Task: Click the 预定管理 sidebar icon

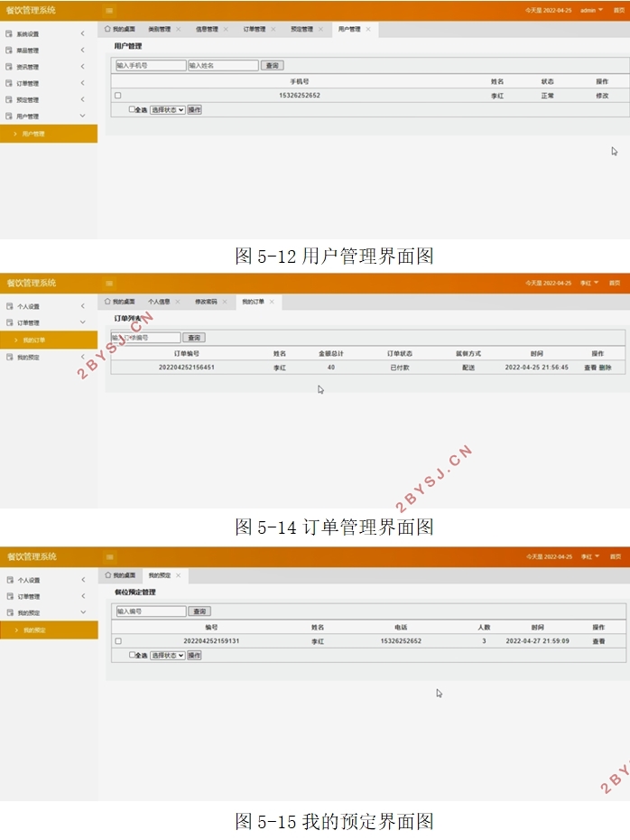Action: 8,99
